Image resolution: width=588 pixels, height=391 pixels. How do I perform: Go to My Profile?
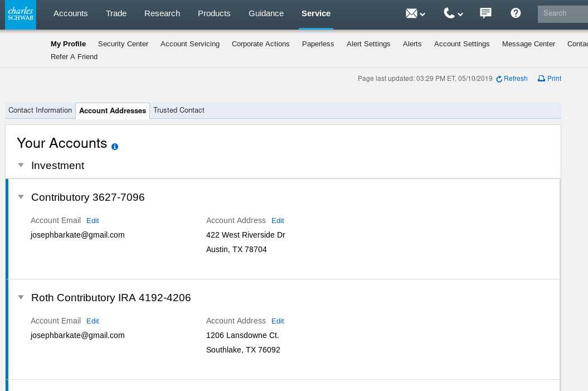[x=68, y=44]
